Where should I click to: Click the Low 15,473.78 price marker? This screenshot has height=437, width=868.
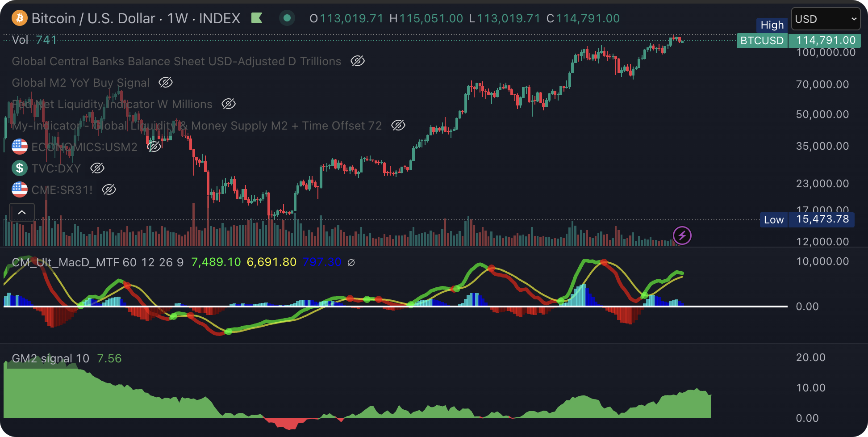tap(807, 219)
